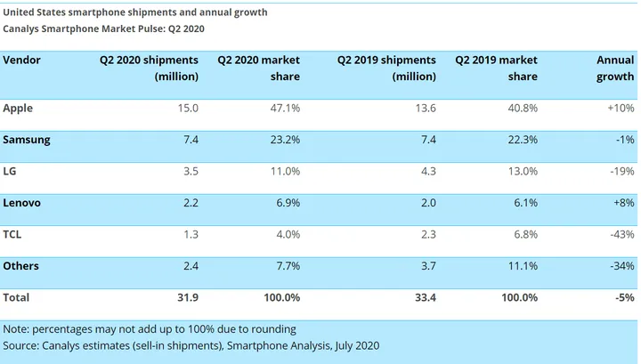
Task: Click Lenovo's 2.2 shipments value
Action: 191,203
